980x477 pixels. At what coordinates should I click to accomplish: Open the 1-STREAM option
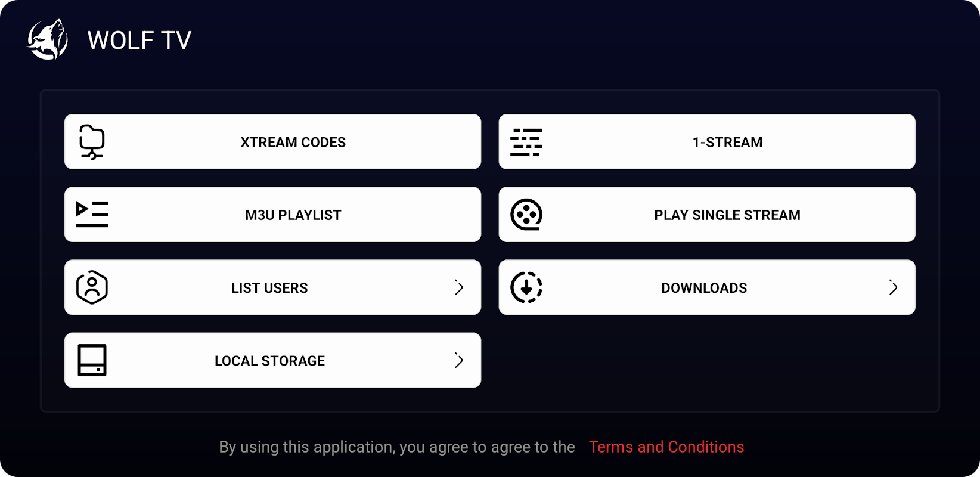[727, 142]
